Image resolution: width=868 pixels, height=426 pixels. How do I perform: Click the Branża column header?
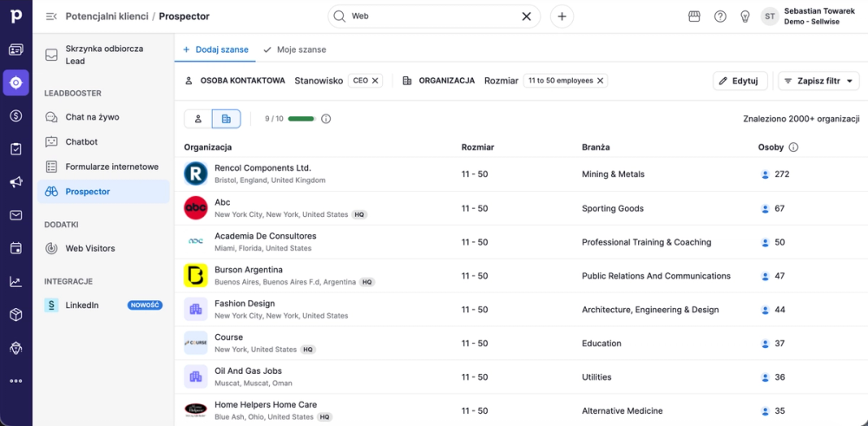pyautogui.click(x=595, y=147)
